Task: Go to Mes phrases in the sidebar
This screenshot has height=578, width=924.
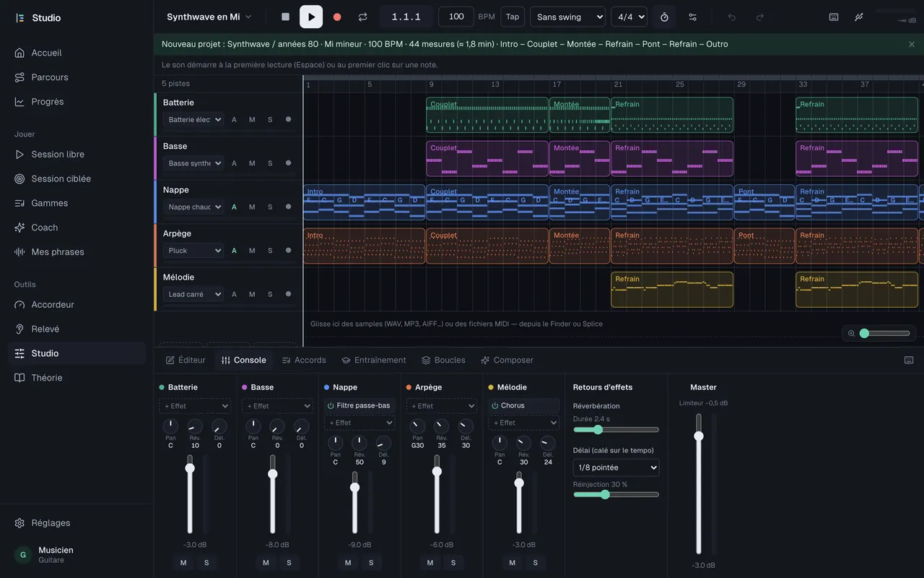Action: [77, 252]
